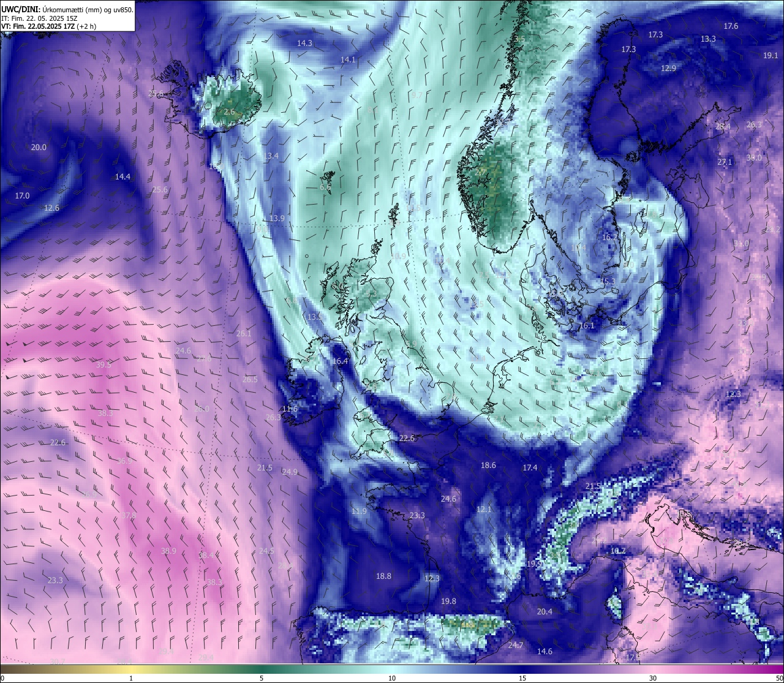Click the 'UWC/DINI: Úrkomumætti (mm) og uv850.' title line

coord(67,10)
